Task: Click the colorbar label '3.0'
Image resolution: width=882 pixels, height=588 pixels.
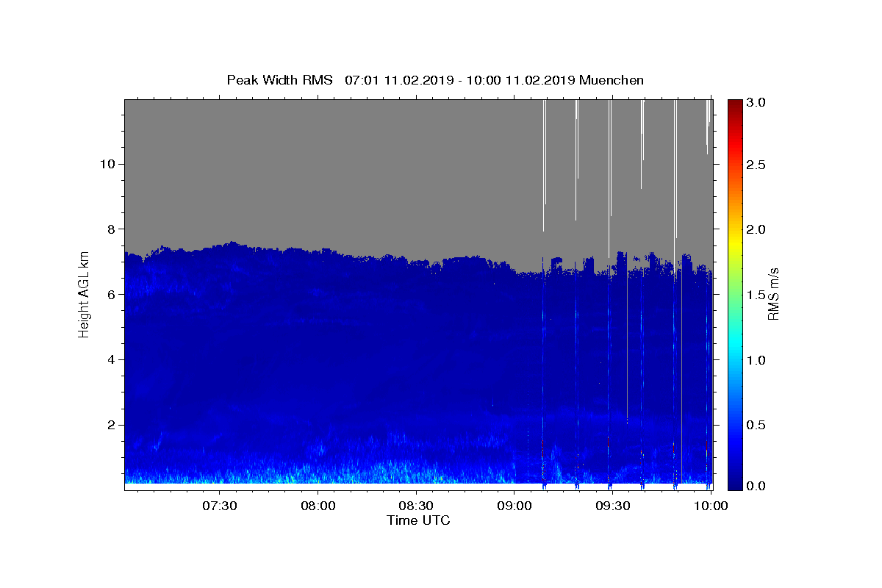Action: point(756,103)
